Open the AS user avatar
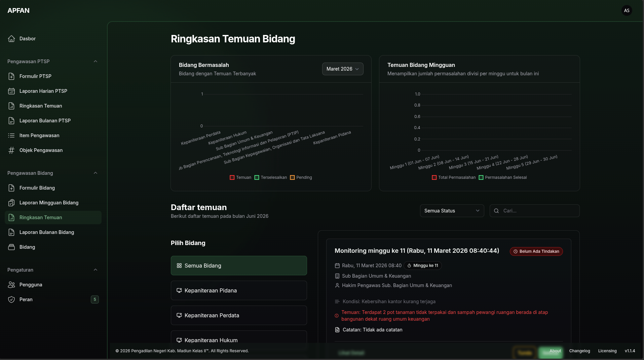Image resolution: width=644 pixels, height=360 pixels. click(627, 10)
